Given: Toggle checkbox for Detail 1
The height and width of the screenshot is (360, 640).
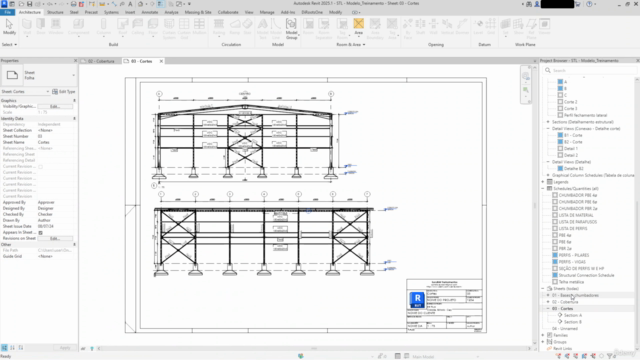Looking at the screenshot, I should (560, 149).
